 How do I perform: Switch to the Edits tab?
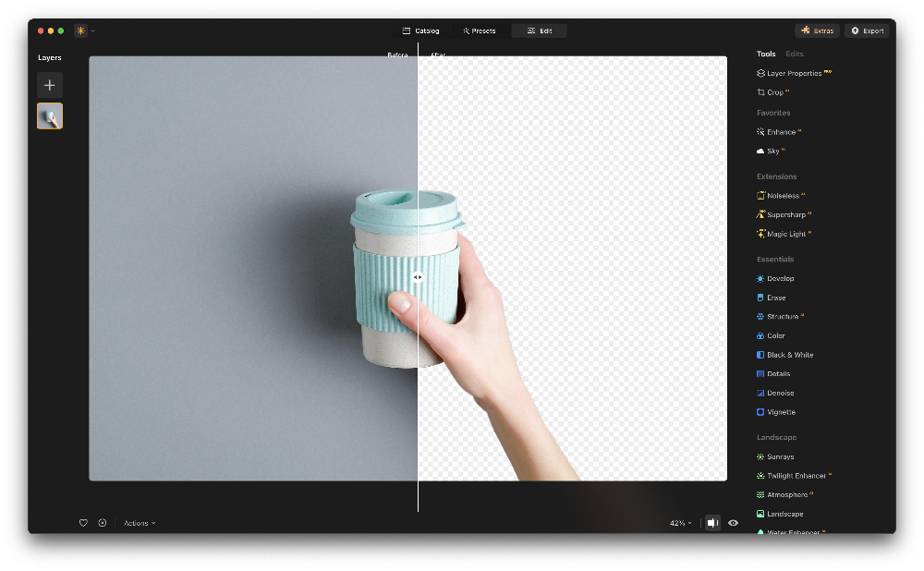click(x=795, y=55)
